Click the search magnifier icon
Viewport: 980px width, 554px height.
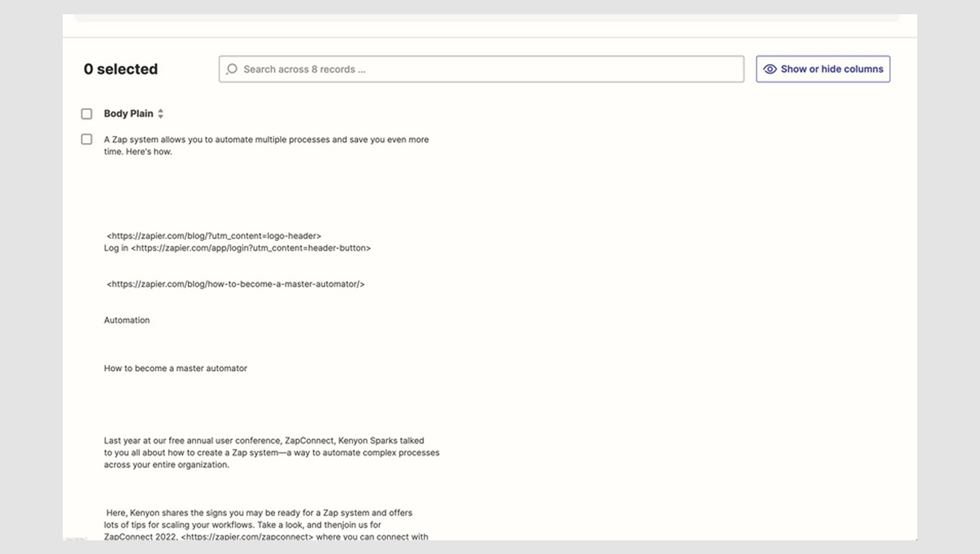pyautogui.click(x=231, y=69)
